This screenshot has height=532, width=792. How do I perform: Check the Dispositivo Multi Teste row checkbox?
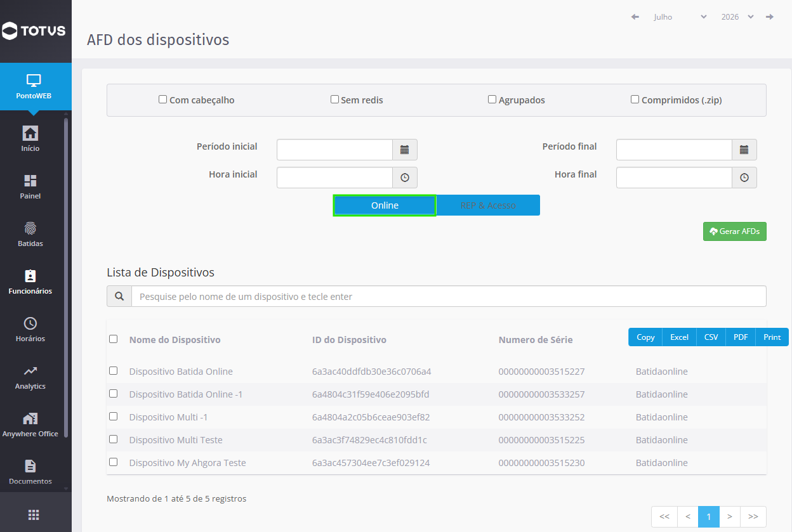point(113,439)
